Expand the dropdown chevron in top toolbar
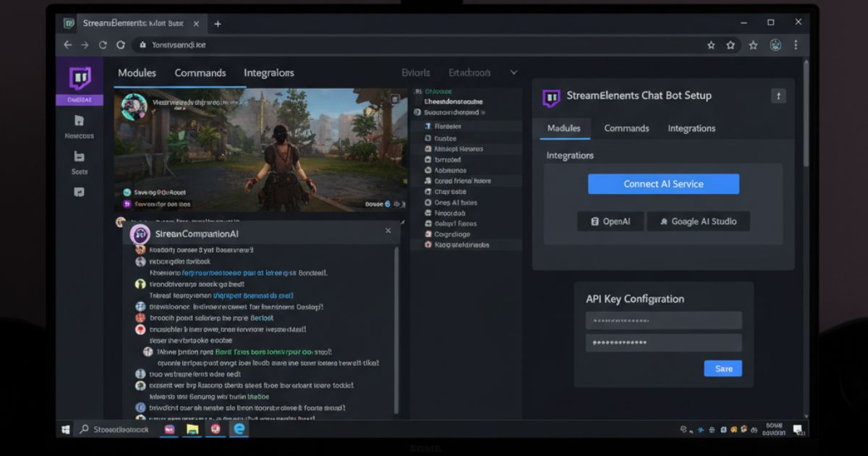Viewport: 868px width, 456px height. point(514,72)
